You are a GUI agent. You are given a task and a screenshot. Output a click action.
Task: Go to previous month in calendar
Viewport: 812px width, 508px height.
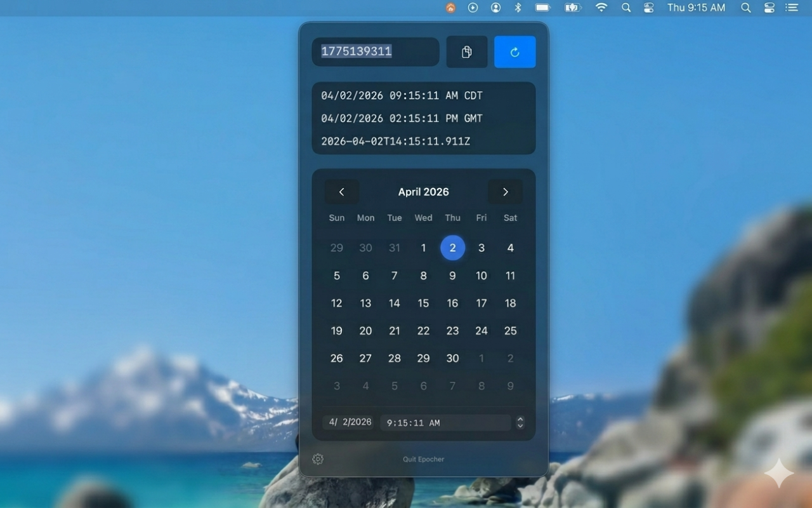[342, 192]
